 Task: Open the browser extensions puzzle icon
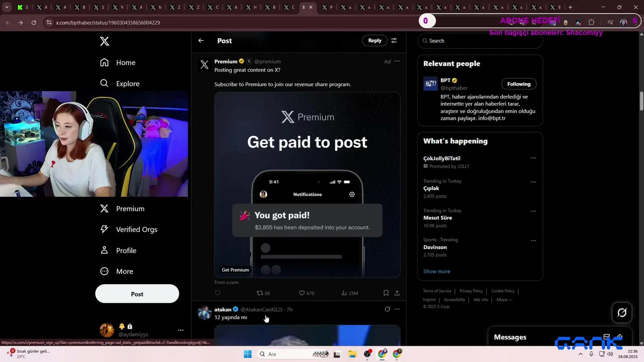(x=591, y=23)
